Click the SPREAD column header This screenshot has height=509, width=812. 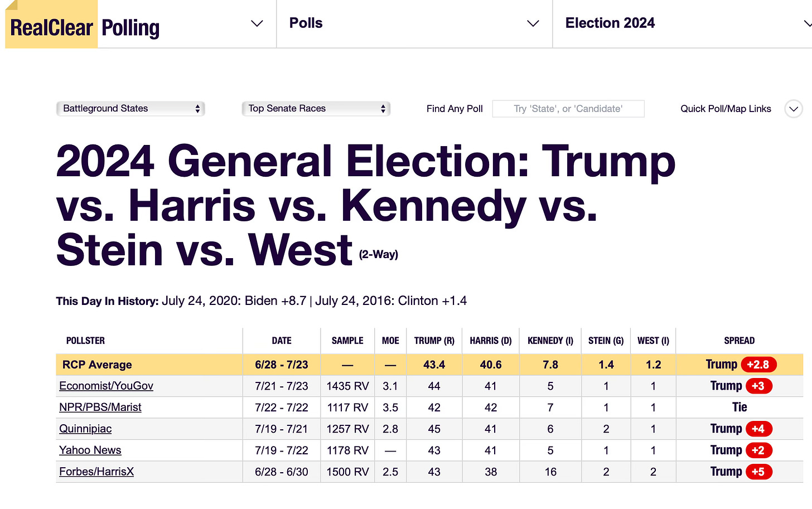pyautogui.click(x=739, y=341)
